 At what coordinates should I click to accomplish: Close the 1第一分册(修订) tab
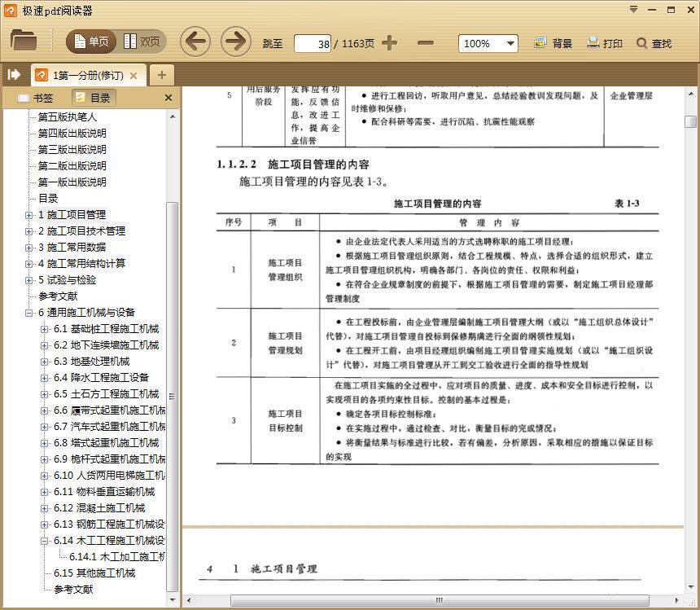pyautogui.click(x=133, y=76)
